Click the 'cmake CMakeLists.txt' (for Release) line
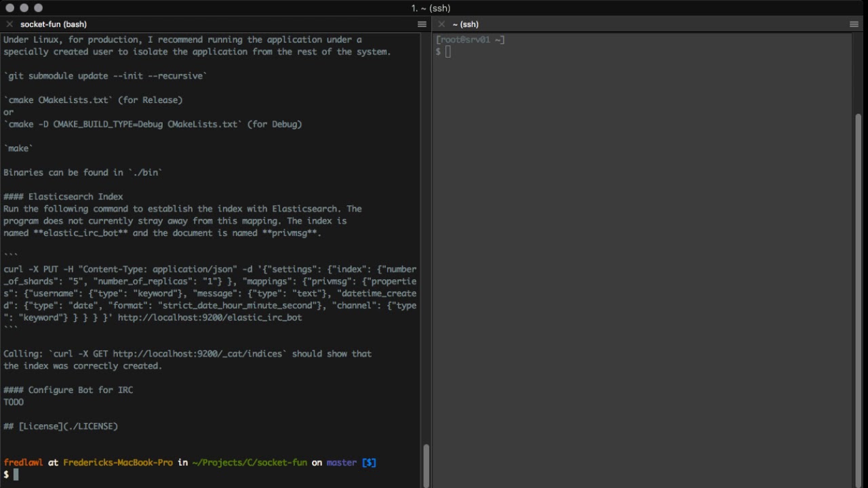Screen dimensions: 868x488 click(93, 100)
